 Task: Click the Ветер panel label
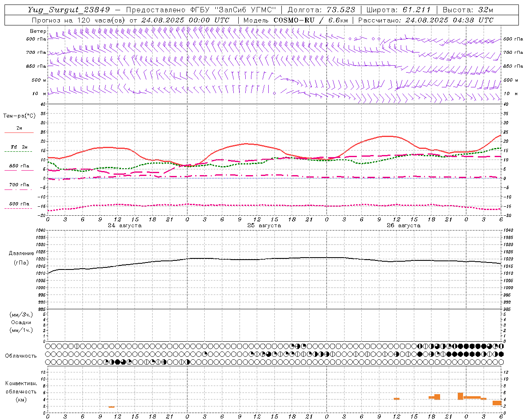[38, 31]
